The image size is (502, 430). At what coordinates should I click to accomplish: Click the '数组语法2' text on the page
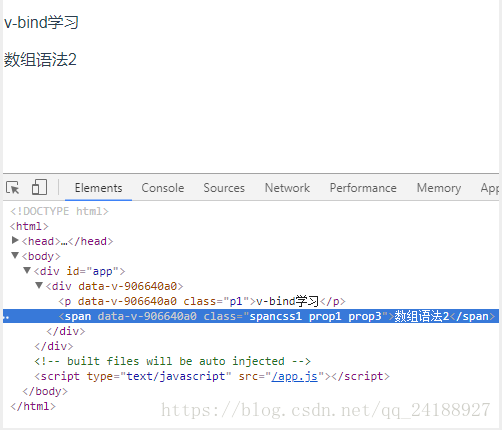click(x=40, y=60)
